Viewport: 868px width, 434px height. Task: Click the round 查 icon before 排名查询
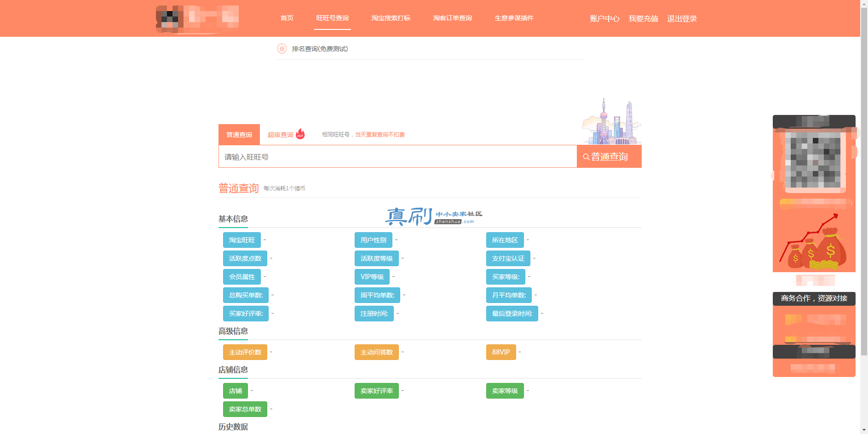(x=282, y=48)
